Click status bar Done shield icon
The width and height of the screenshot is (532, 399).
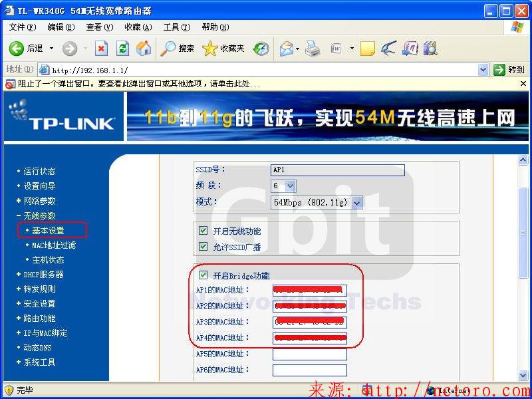[9, 390]
